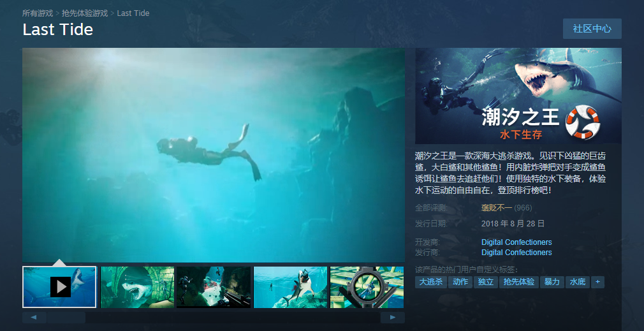Select the 动作 tag

[x=460, y=282]
